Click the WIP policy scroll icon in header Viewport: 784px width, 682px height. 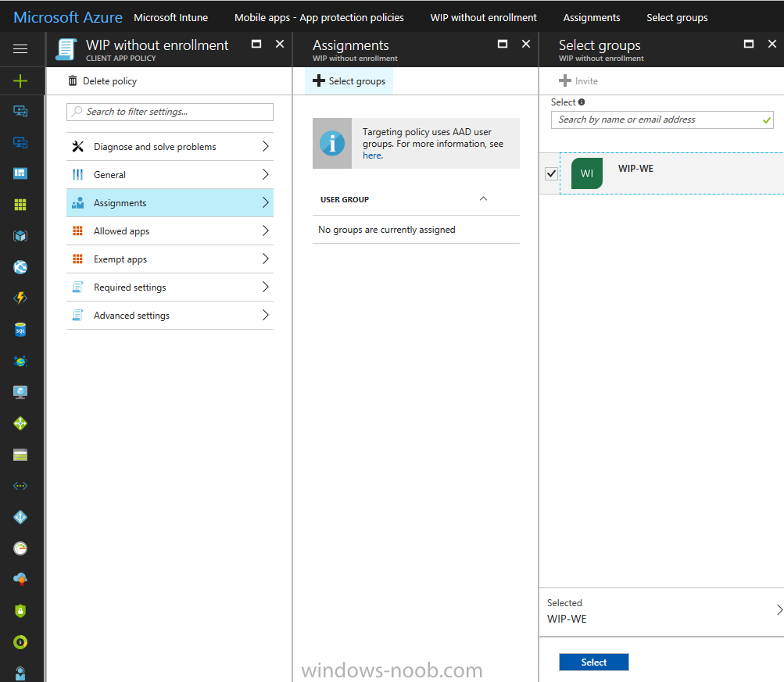pyautogui.click(x=66, y=49)
